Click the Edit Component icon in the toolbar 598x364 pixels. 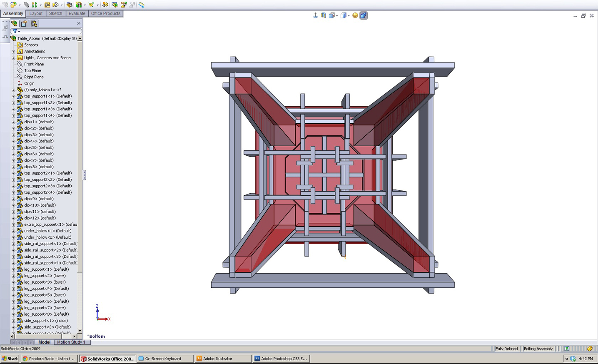click(x=5, y=5)
